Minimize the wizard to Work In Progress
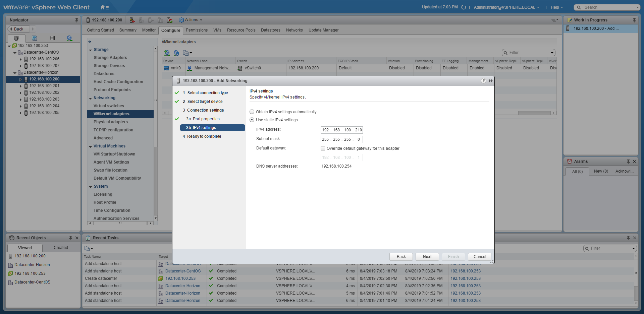Image resolution: width=644 pixels, height=314 pixels. coord(491,81)
